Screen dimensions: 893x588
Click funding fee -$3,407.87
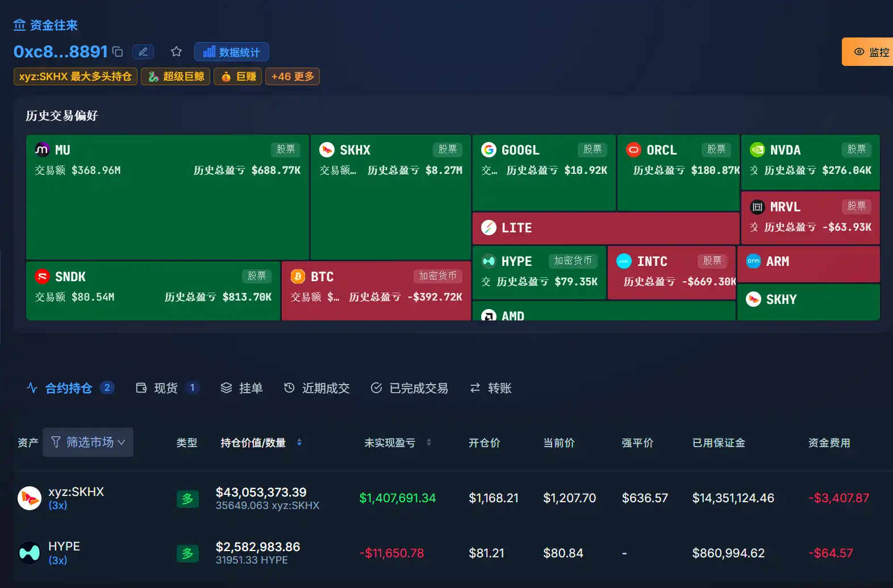coord(838,498)
